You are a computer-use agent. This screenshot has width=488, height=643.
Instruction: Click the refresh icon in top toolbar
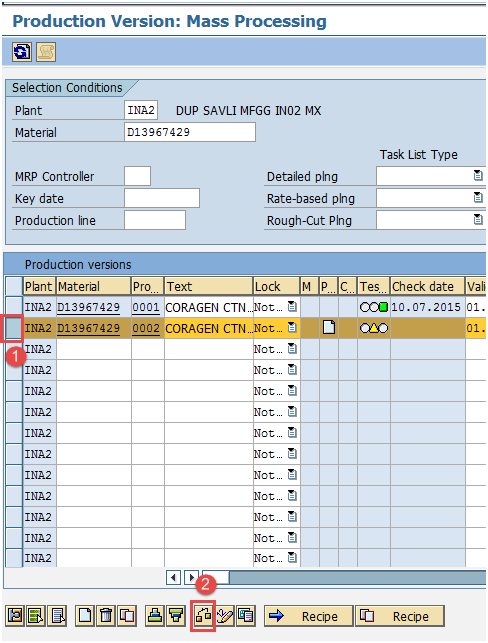(x=22, y=52)
